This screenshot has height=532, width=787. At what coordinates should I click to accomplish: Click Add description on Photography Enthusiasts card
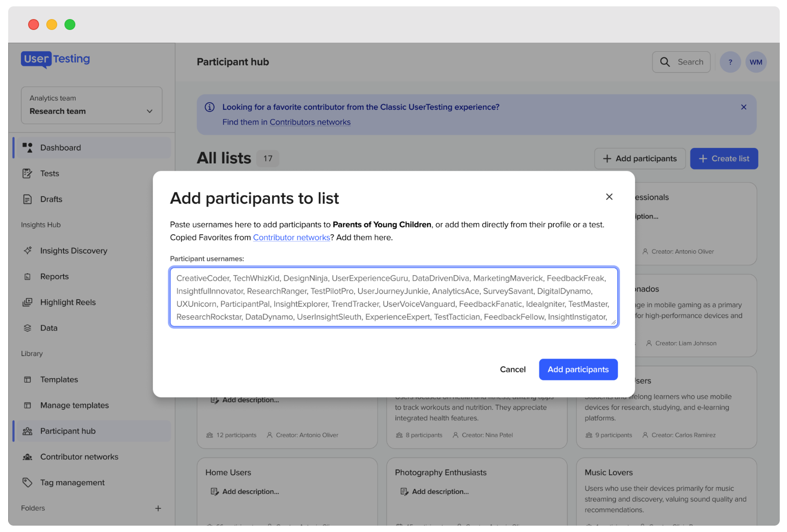[x=434, y=492]
